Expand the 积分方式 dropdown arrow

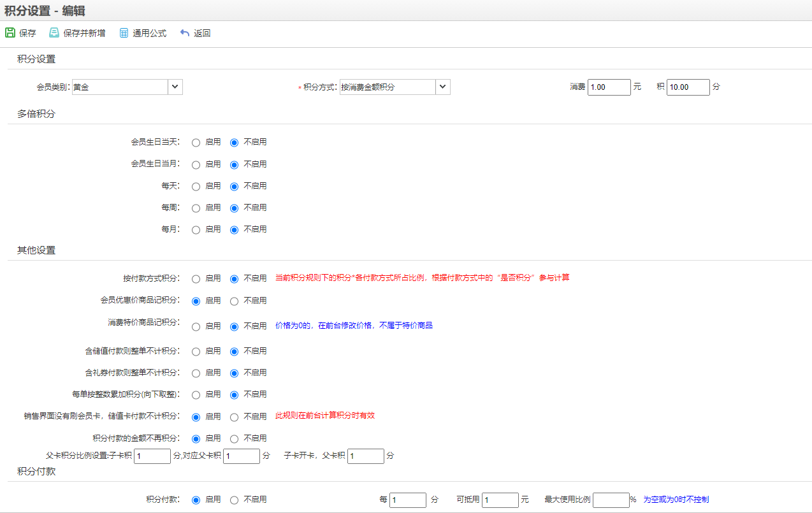coord(443,87)
